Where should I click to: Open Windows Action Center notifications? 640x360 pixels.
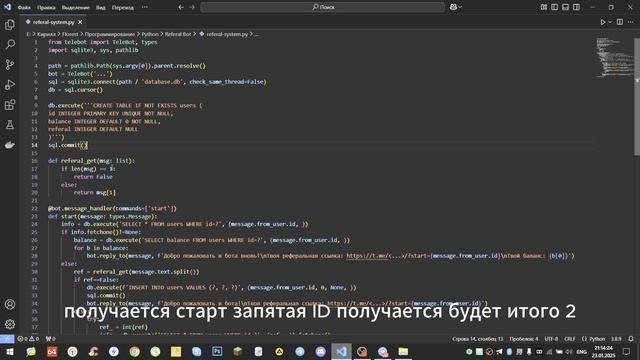click(627, 351)
